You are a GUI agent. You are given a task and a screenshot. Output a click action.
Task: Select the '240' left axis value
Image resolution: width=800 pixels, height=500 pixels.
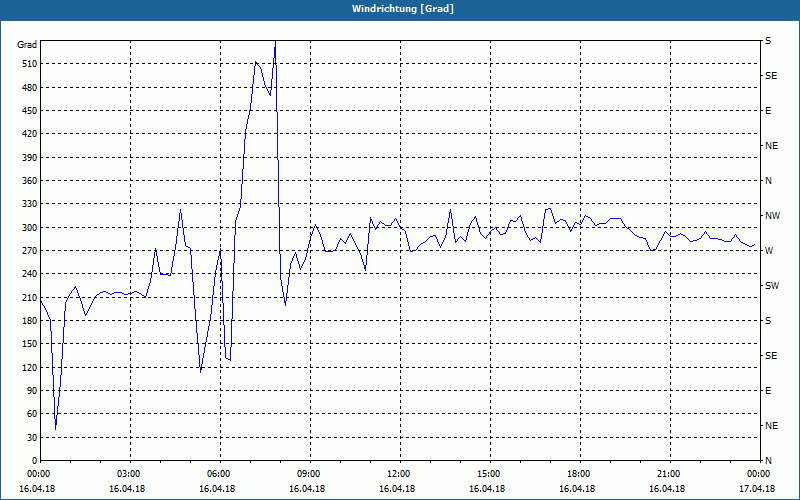click(30, 274)
